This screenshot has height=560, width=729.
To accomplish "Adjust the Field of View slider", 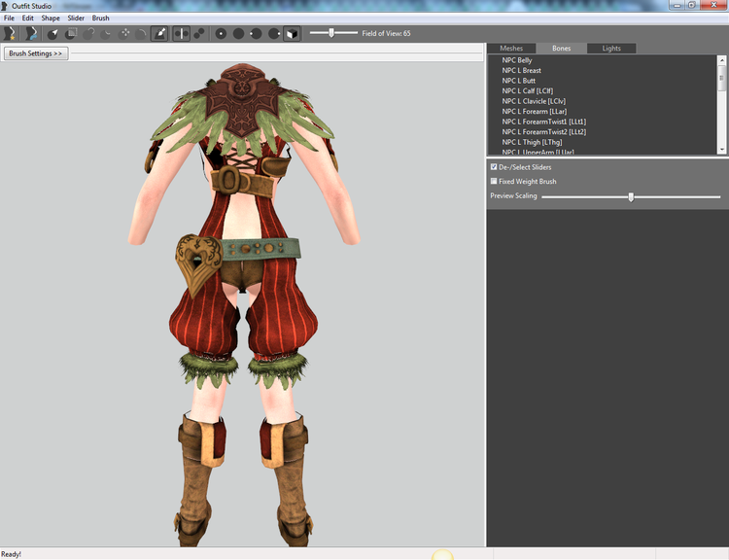I will click(331, 33).
